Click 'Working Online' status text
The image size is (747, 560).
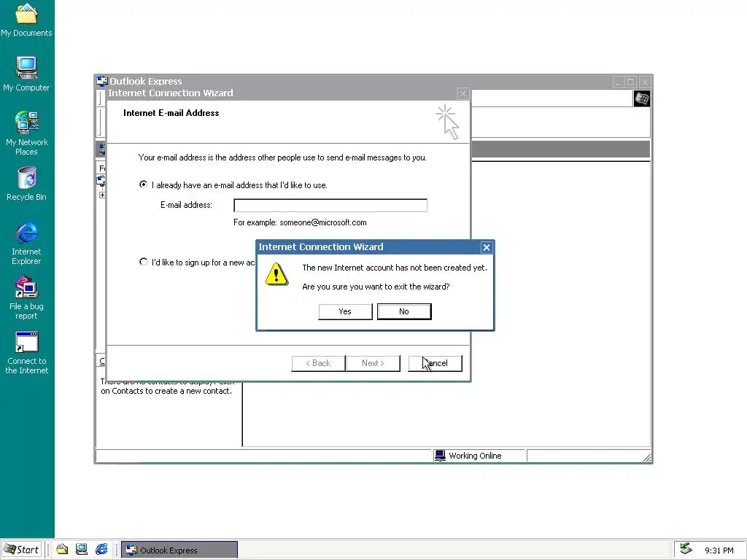(x=475, y=456)
